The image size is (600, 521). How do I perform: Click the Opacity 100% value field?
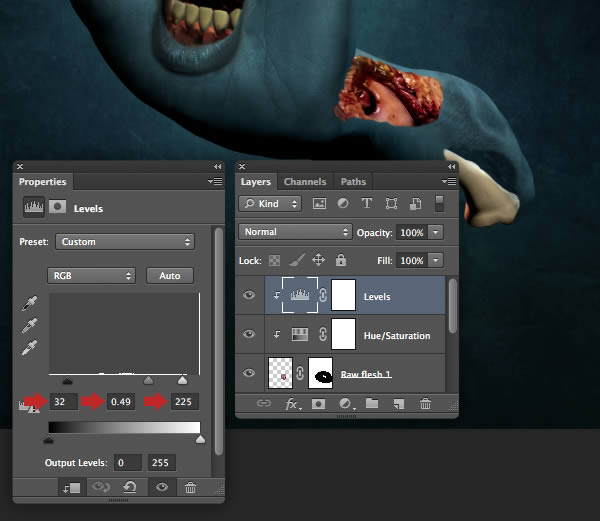pos(412,233)
